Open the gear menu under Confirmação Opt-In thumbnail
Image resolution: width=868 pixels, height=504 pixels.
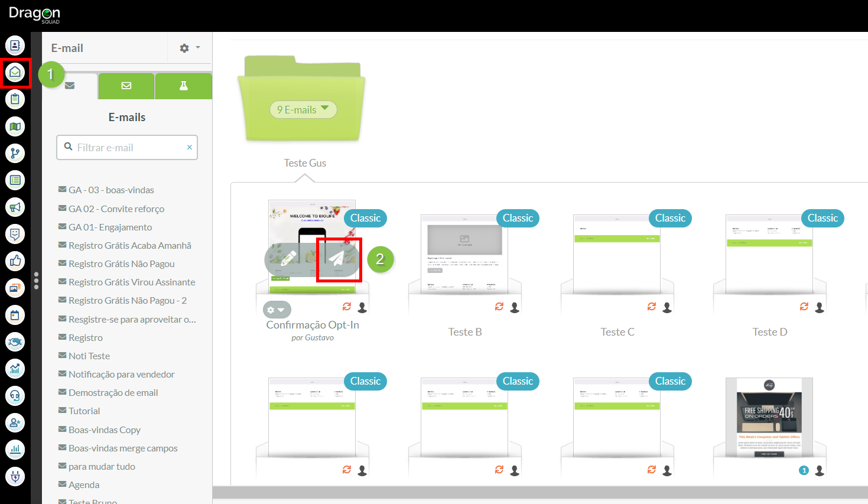[277, 309]
